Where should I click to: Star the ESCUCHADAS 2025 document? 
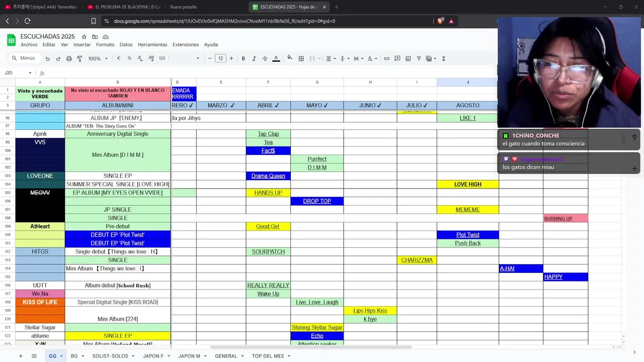(x=84, y=37)
